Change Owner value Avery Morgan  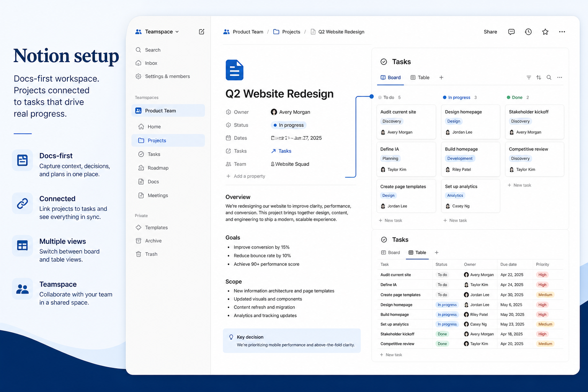[291, 112]
